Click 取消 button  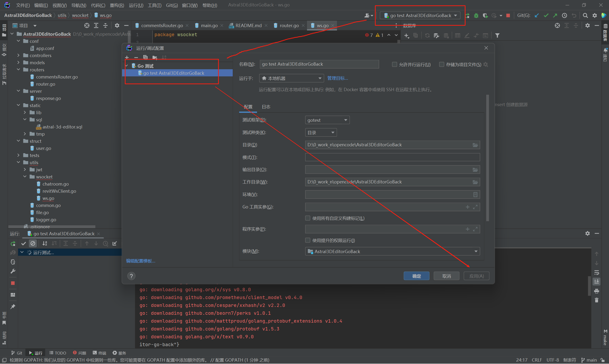(x=446, y=276)
